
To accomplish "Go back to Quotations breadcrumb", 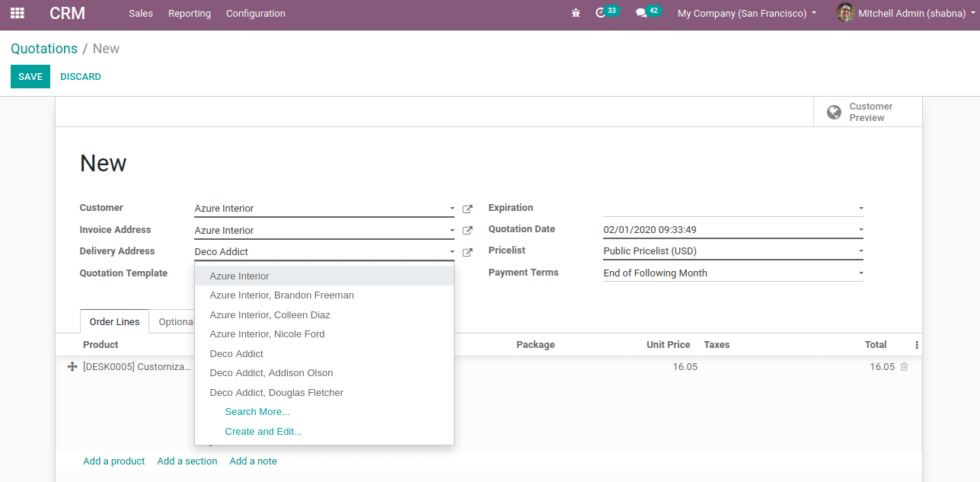I will (x=44, y=49).
